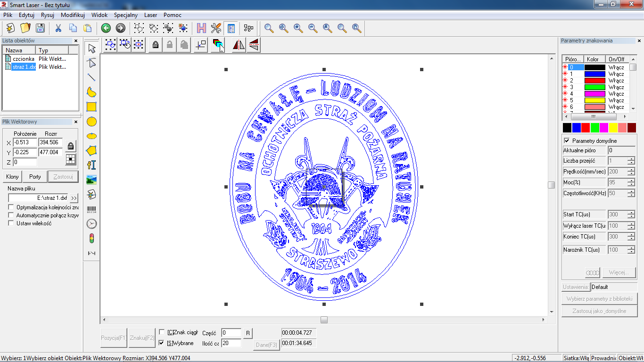Image resolution: width=644 pixels, height=362 pixels.
Task: Click the zoom out magnifier
Action: click(x=313, y=28)
